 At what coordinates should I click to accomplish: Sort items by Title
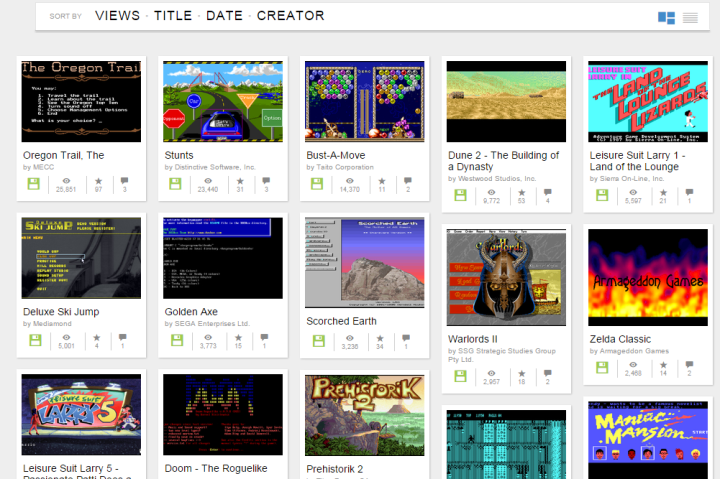(x=174, y=16)
